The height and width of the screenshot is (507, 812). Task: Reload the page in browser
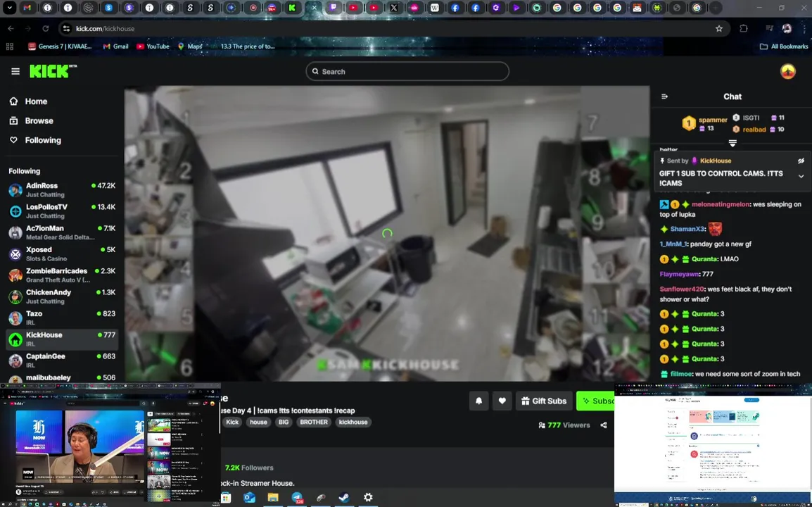point(46,28)
